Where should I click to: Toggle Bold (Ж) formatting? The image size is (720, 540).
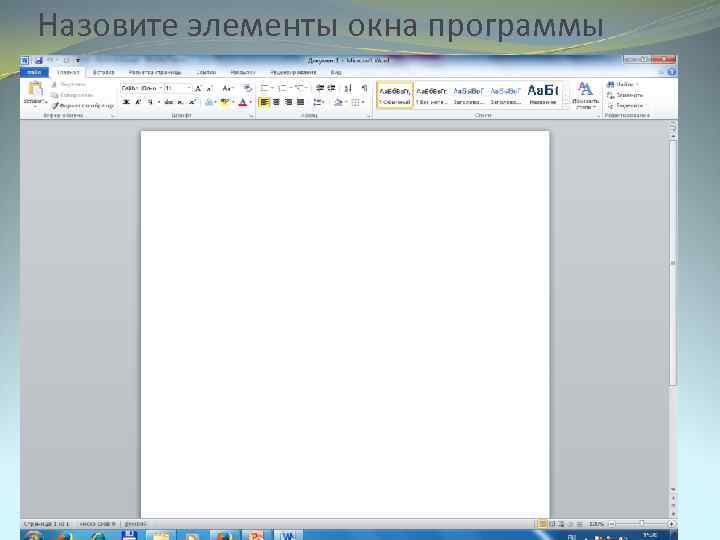click(x=126, y=102)
